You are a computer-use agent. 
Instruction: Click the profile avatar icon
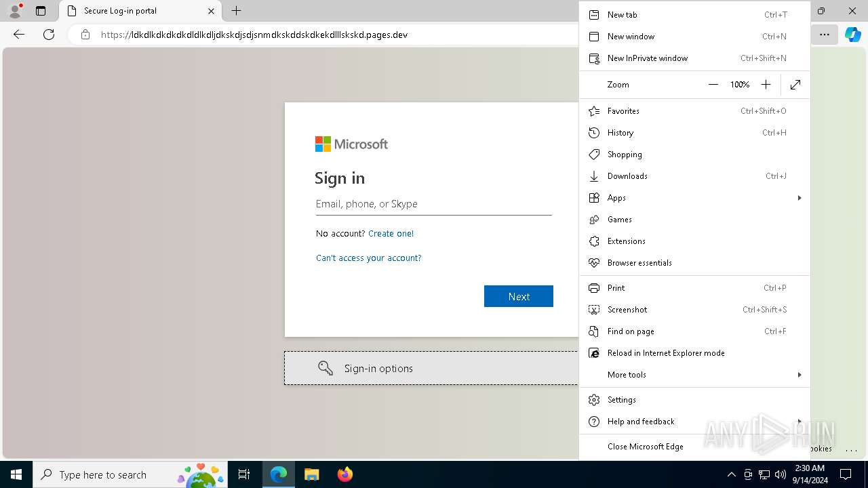15,11
